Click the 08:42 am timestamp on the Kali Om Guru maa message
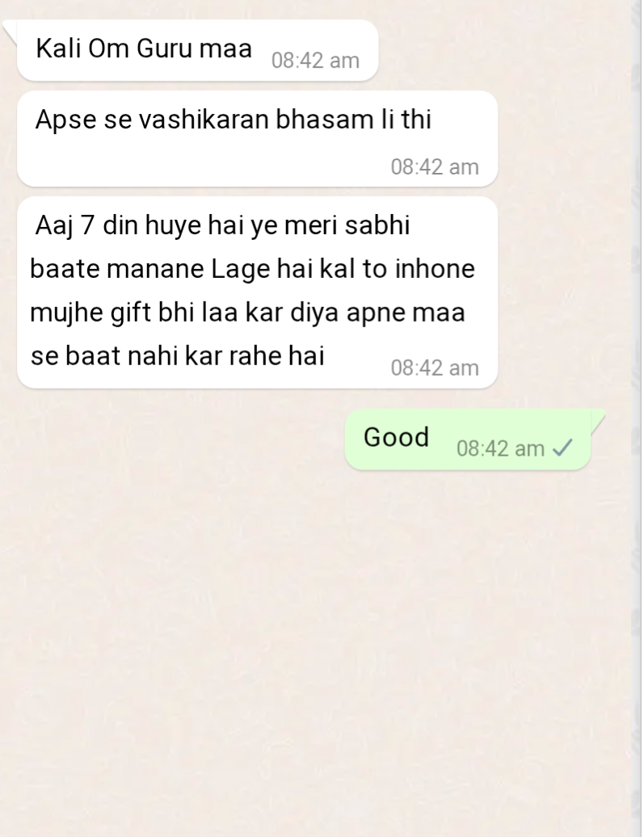644x837 pixels. (315, 61)
